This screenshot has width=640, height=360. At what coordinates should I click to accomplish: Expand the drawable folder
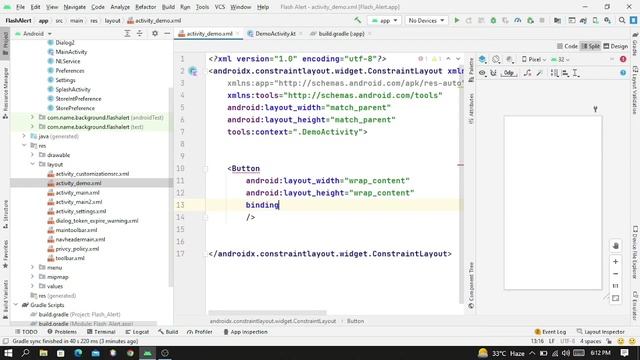pyautogui.click(x=32, y=155)
